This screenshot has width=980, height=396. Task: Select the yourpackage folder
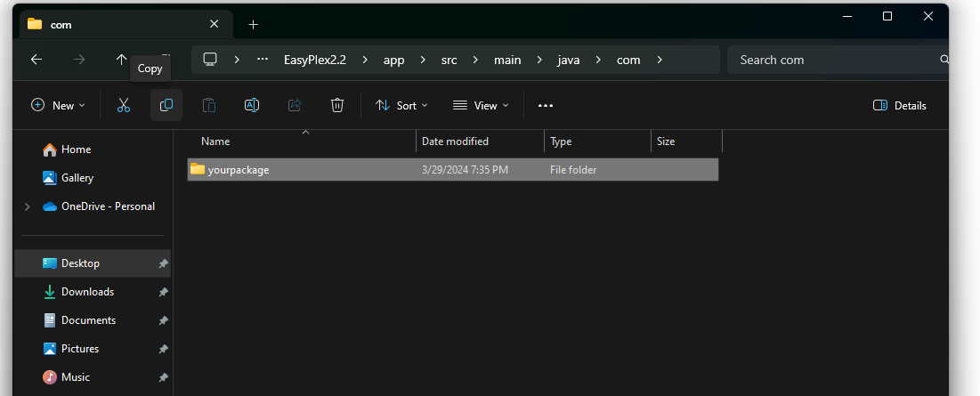click(x=453, y=170)
